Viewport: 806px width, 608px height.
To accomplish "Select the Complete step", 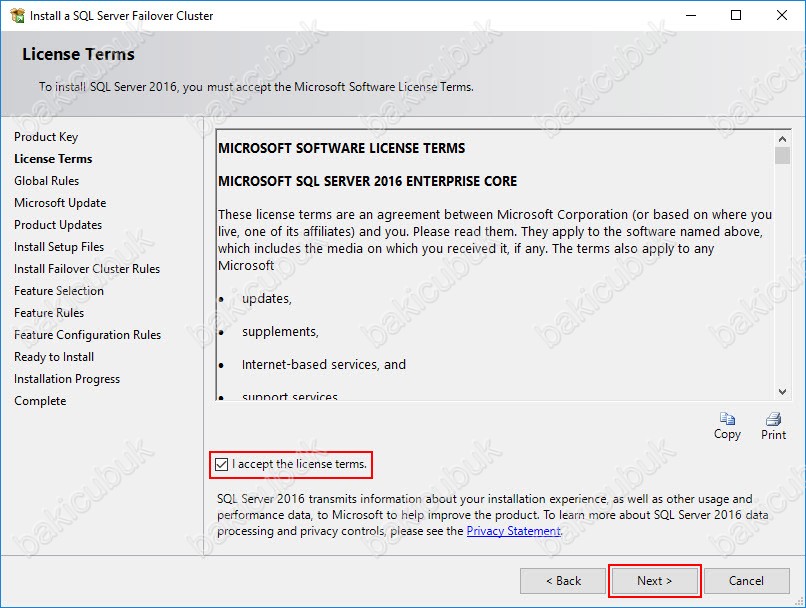I will (40, 401).
